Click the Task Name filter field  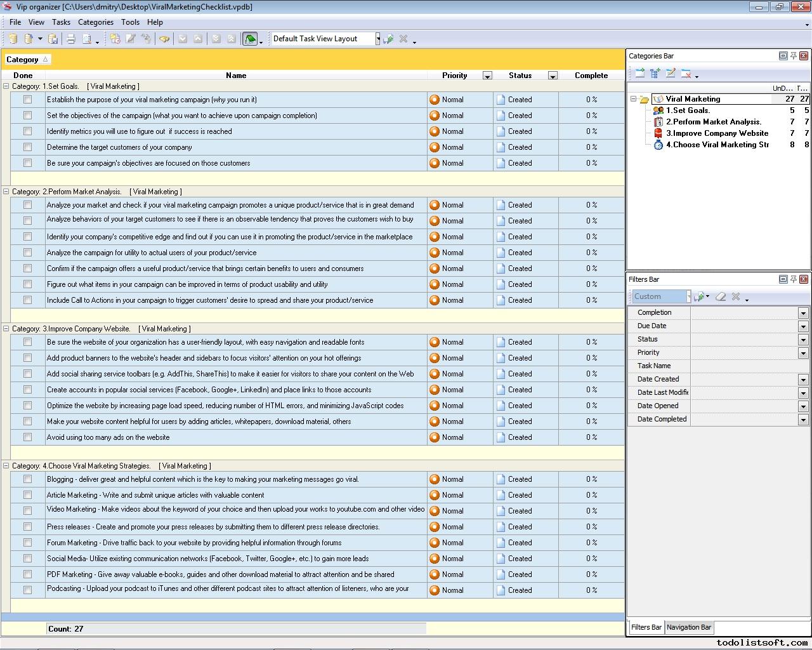[749, 366]
